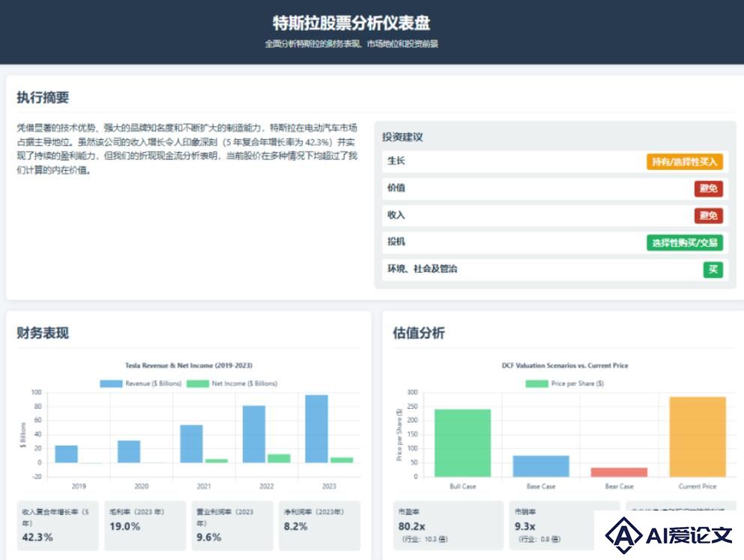Click the Tesla Revenue & Net Income chart title
The width and height of the screenshot is (744, 560).
point(189,365)
